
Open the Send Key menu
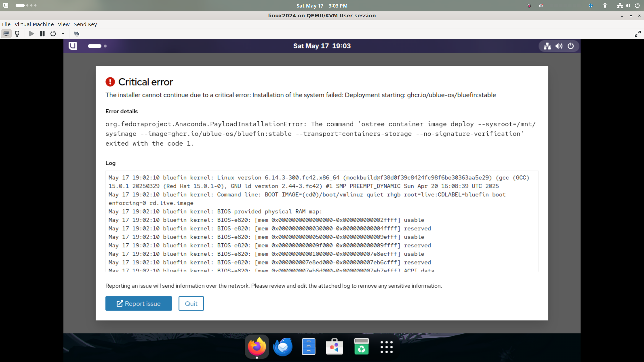tap(85, 24)
